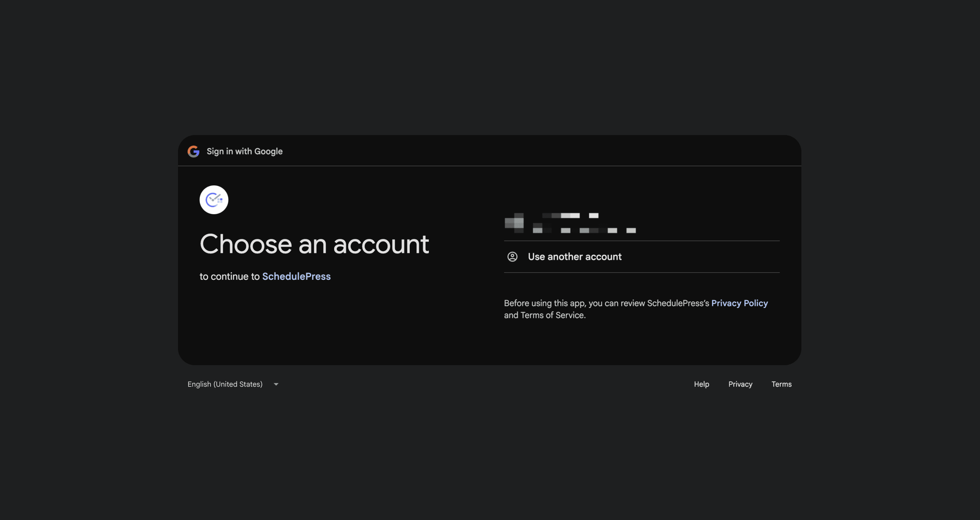Select the blurred existing Google account
The image size is (980, 520).
tap(642, 223)
